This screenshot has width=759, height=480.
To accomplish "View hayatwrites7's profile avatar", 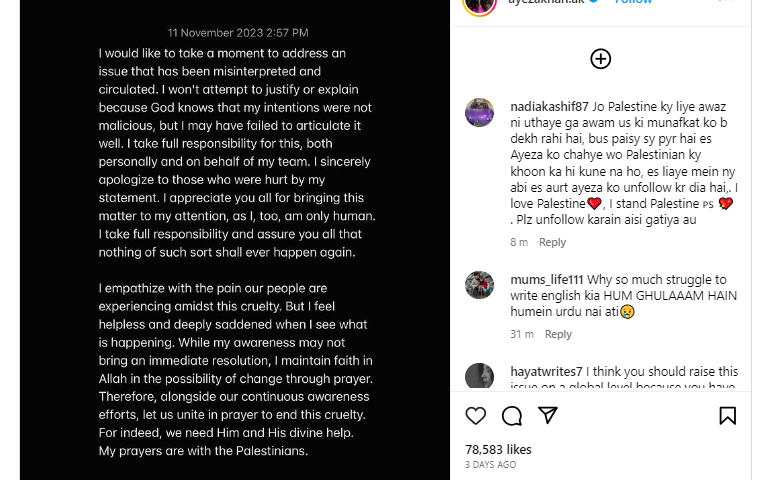I will click(479, 376).
